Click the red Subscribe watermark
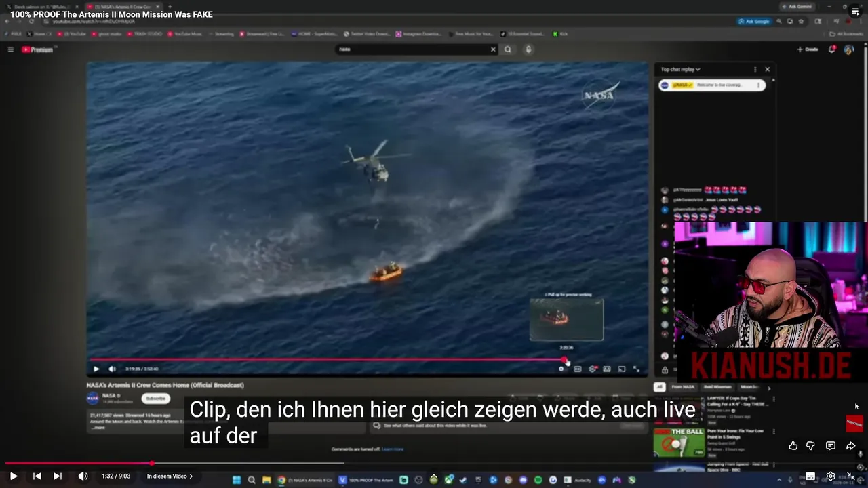This screenshot has height=488, width=868. coord(854,424)
